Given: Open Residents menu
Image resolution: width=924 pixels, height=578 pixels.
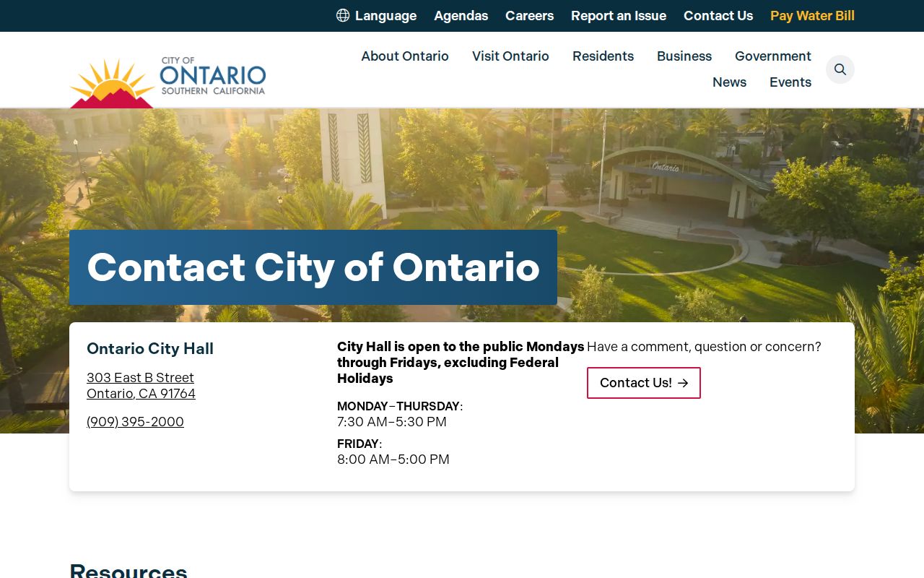Looking at the screenshot, I should [x=603, y=56].
